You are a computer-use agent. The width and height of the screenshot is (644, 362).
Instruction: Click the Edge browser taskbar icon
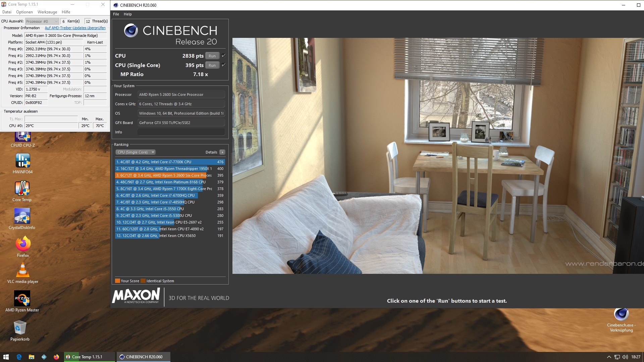[x=19, y=357]
